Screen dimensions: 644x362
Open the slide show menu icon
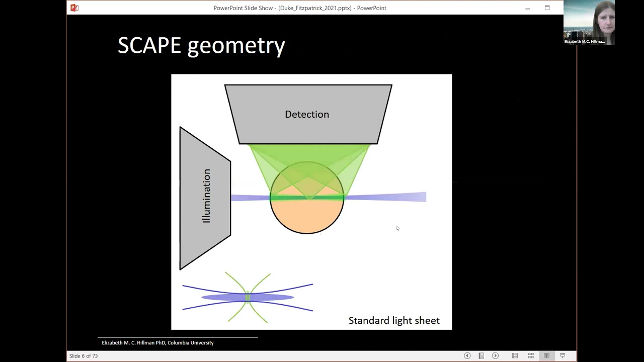pyautogui.click(x=481, y=355)
